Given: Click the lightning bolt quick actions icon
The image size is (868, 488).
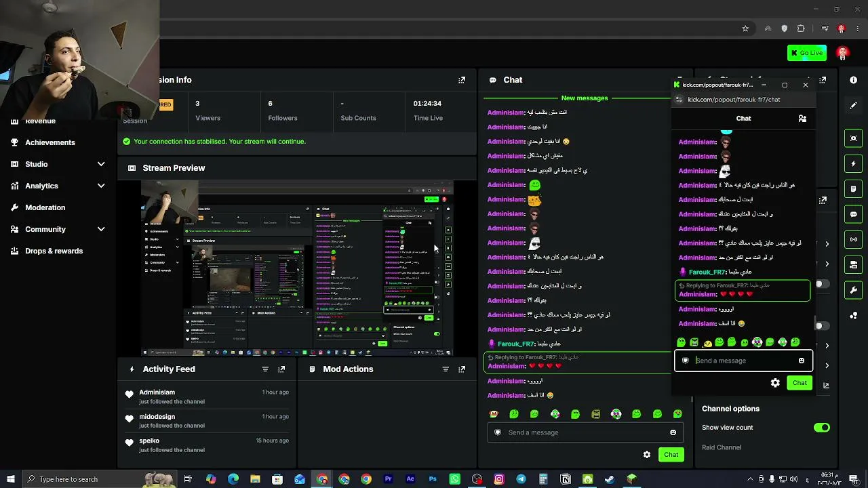Looking at the screenshot, I should tap(853, 164).
